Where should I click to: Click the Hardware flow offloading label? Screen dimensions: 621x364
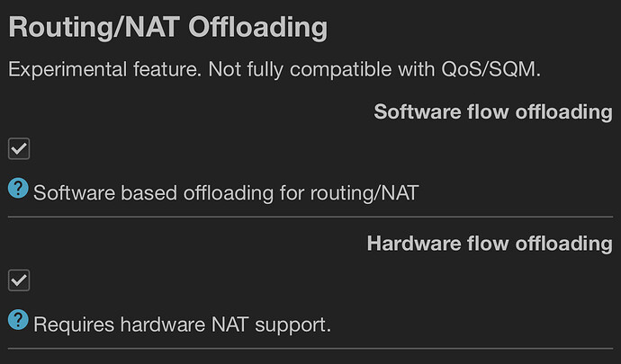[489, 244]
